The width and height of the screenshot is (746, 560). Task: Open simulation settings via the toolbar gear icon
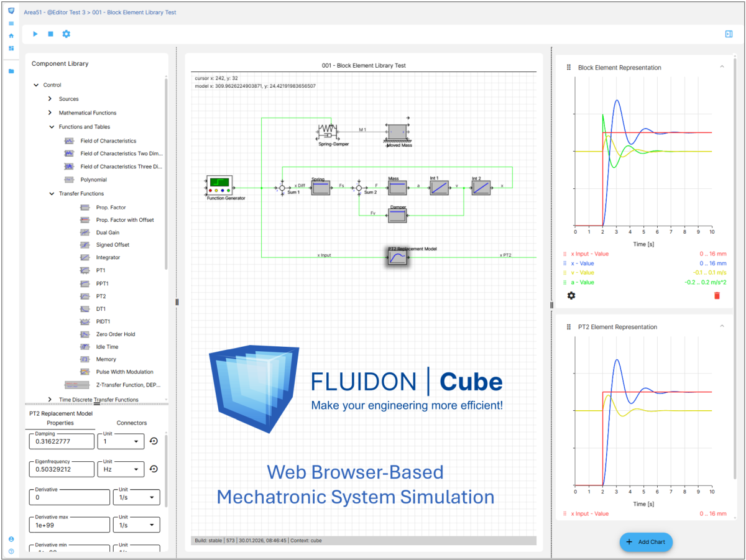(66, 34)
